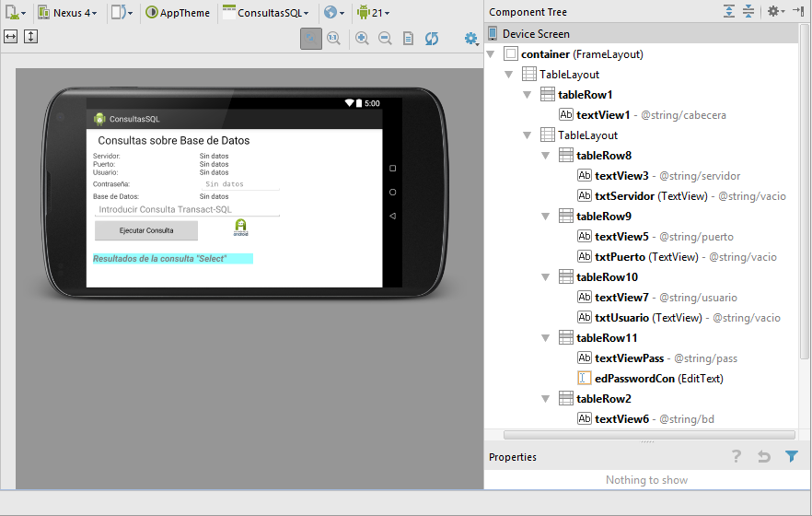Open the Android API 21 dropdown
The height and width of the screenshot is (516, 812).
pyautogui.click(x=373, y=12)
